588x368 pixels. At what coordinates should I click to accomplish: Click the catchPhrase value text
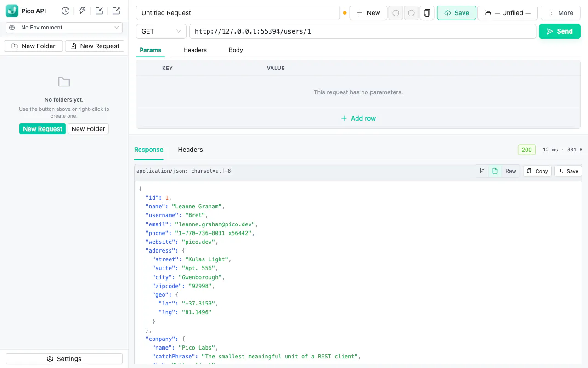click(x=280, y=356)
